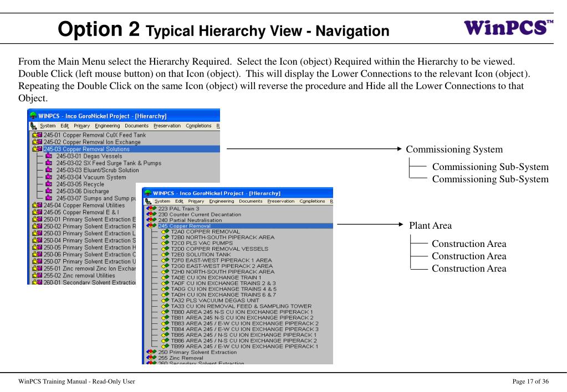This screenshot has height=392, width=567.
Task: Select 245-05 Copper Removal E & I
Action: point(81,212)
